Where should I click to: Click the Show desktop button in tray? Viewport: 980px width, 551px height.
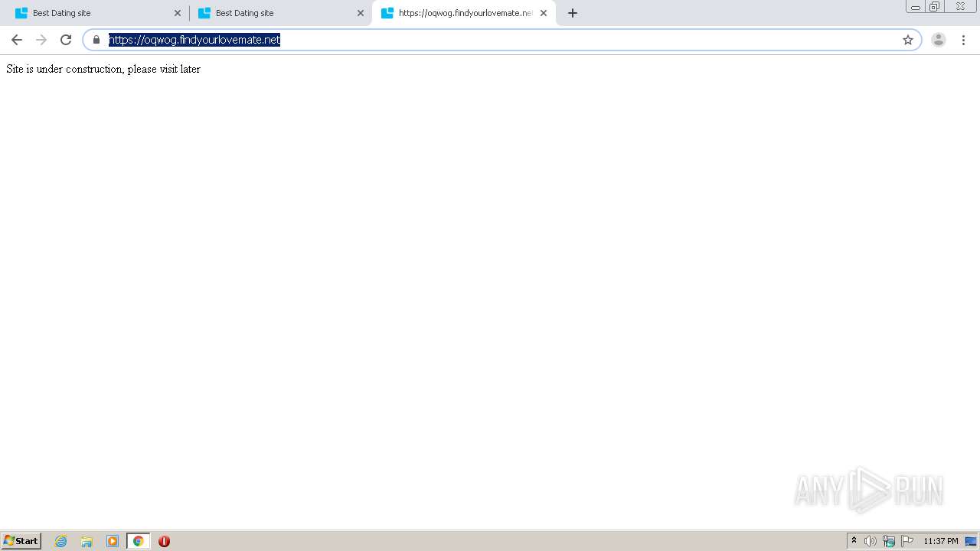(x=971, y=541)
